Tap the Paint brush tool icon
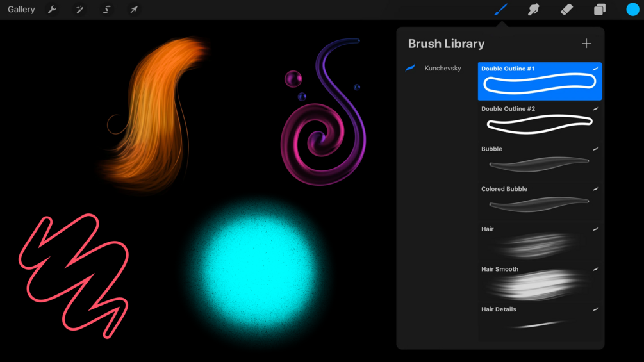Viewport: 644px width, 362px height. click(500, 10)
